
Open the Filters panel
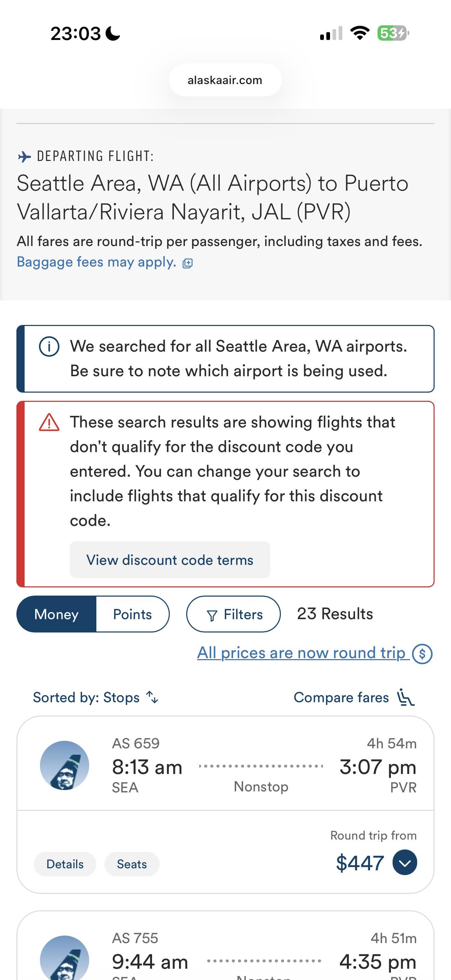[x=233, y=614]
